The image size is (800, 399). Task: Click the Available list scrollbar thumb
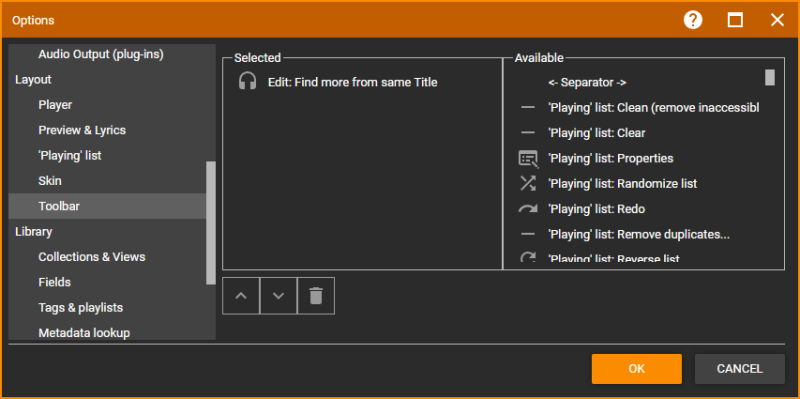click(x=770, y=78)
